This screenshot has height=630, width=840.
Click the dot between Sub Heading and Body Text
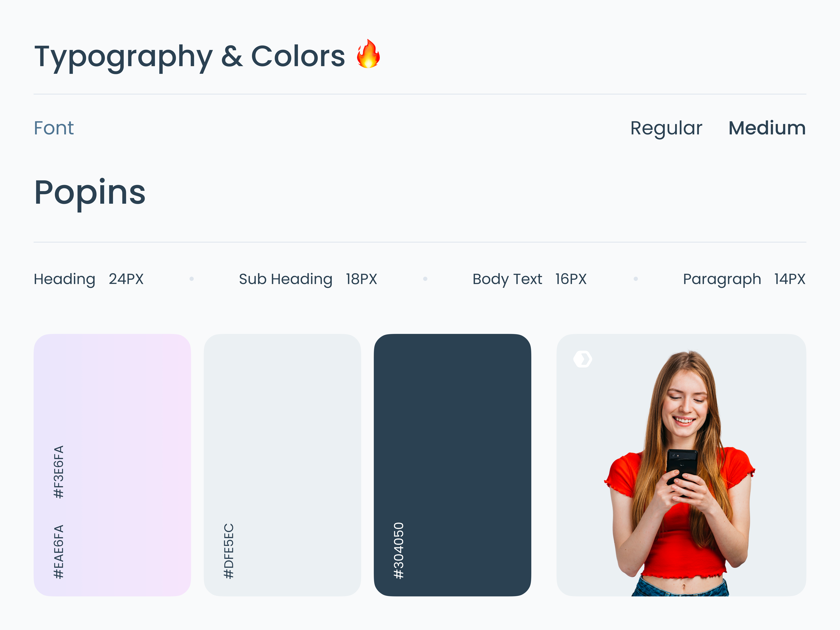[x=425, y=279]
